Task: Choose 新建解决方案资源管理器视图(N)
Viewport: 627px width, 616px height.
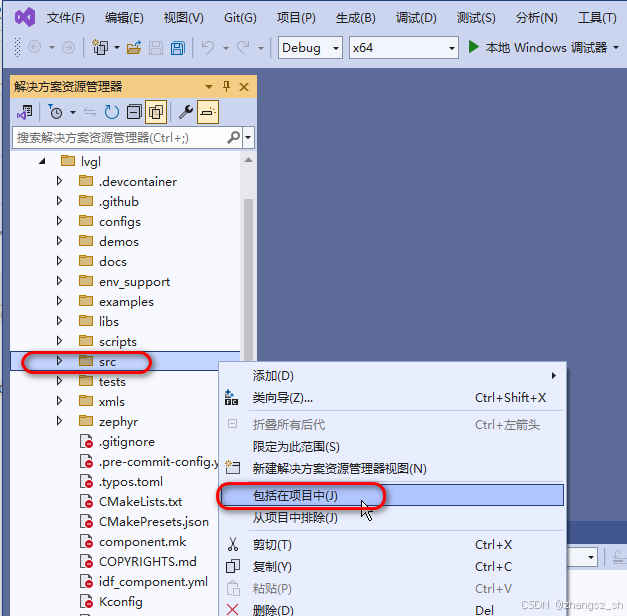Action: pos(393,468)
